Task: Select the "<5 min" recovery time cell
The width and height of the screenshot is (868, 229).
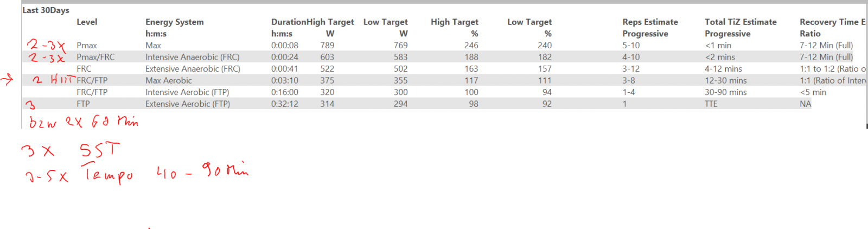Action: point(813,92)
